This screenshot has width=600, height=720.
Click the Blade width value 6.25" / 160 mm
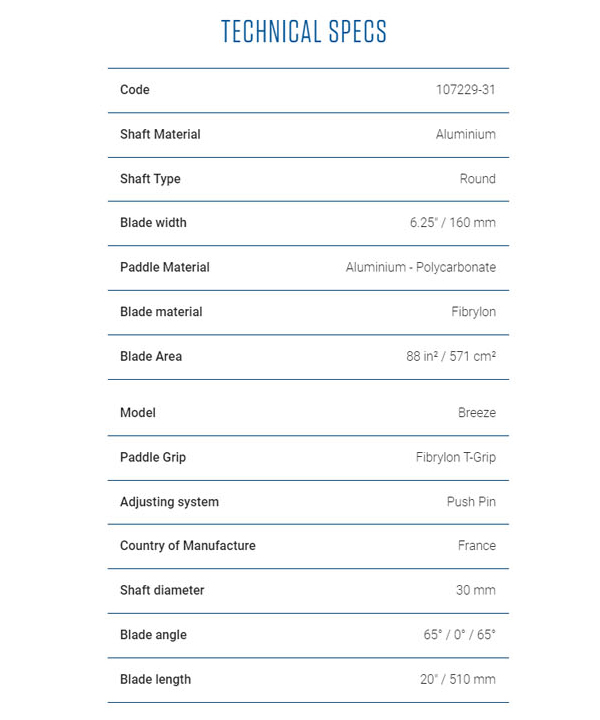452,223
